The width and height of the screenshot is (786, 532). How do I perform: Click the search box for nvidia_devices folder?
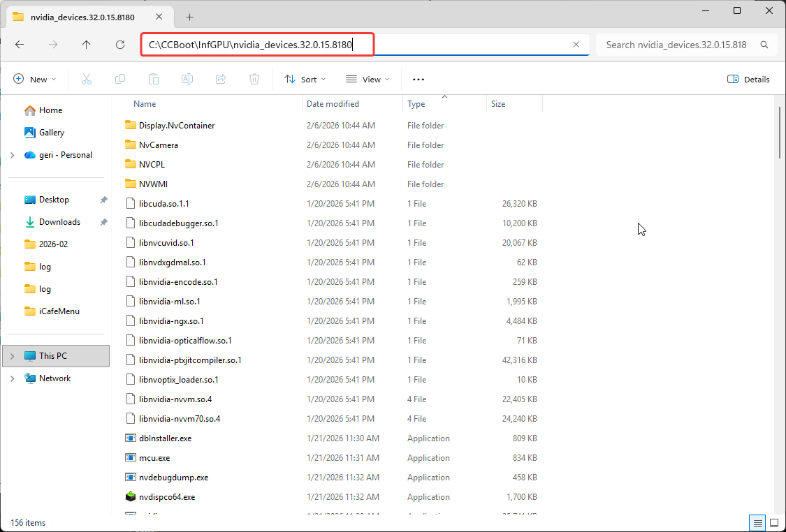pyautogui.click(x=676, y=45)
